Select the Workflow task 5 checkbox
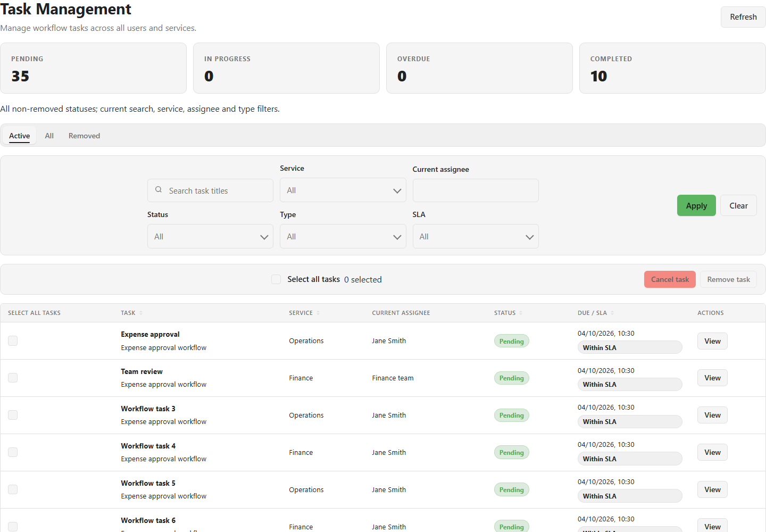 point(13,489)
